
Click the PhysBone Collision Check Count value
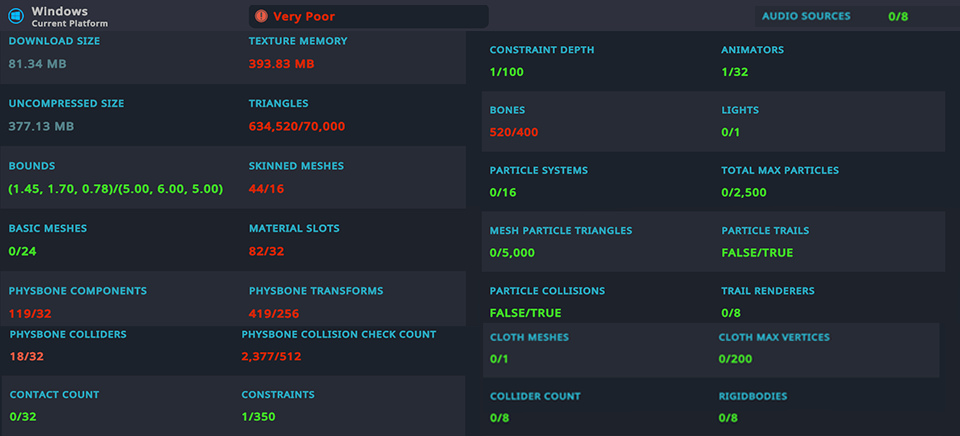coord(271,356)
